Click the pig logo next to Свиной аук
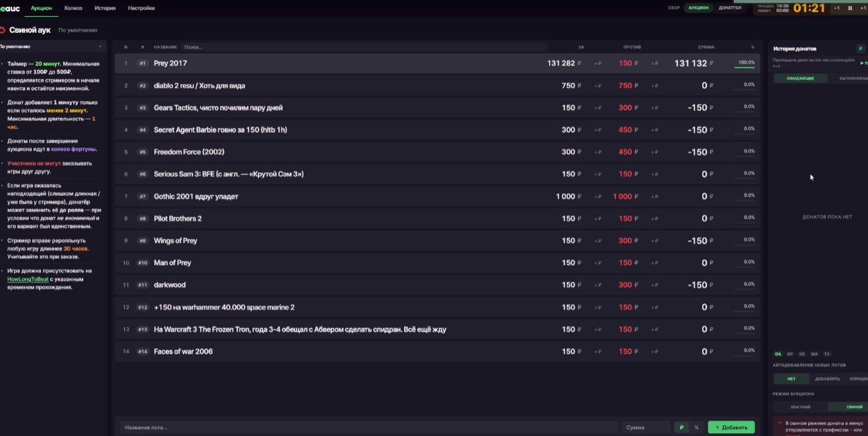Viewport: 868px width, 436px height. [x=3, y=30]
